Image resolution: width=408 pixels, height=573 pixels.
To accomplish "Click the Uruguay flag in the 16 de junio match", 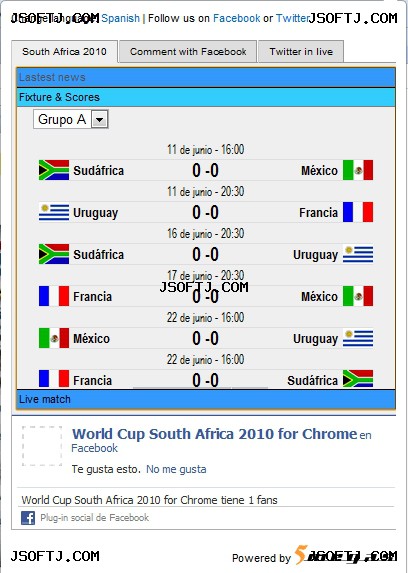I will (x=358, y=254).
